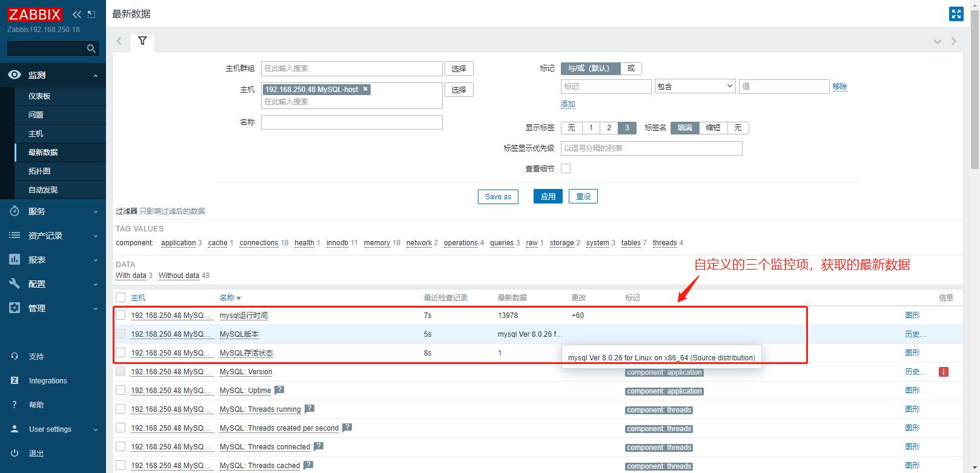The width and height of the screenshot is (980, 473).
Task: Click 选择 button for hosts
Action: tap(459, 90)
